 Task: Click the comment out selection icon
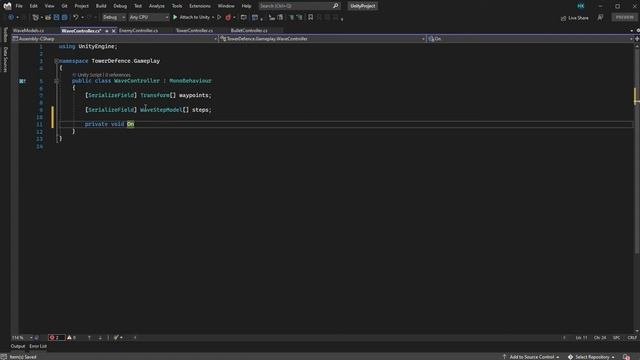[291, 18]
